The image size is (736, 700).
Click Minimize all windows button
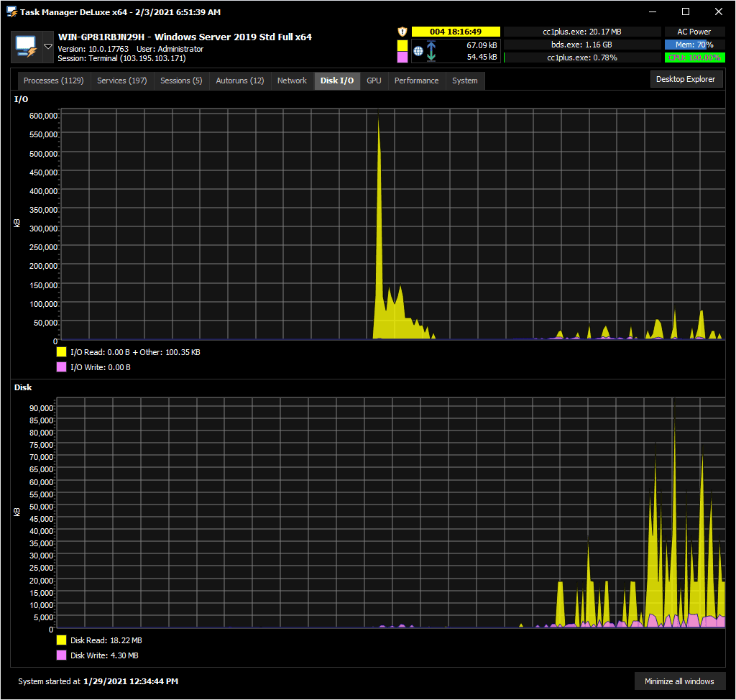(679, 681)
